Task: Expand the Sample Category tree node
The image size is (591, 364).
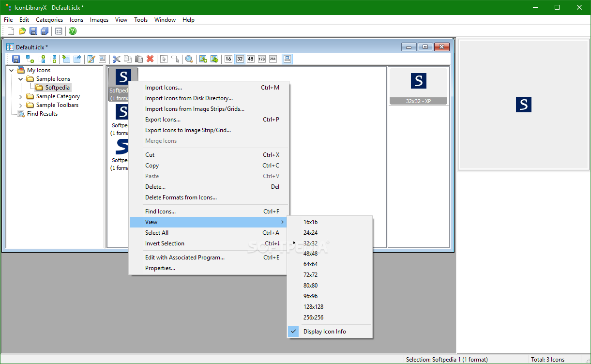Action: pyautogui.click(x=21, y=96)
